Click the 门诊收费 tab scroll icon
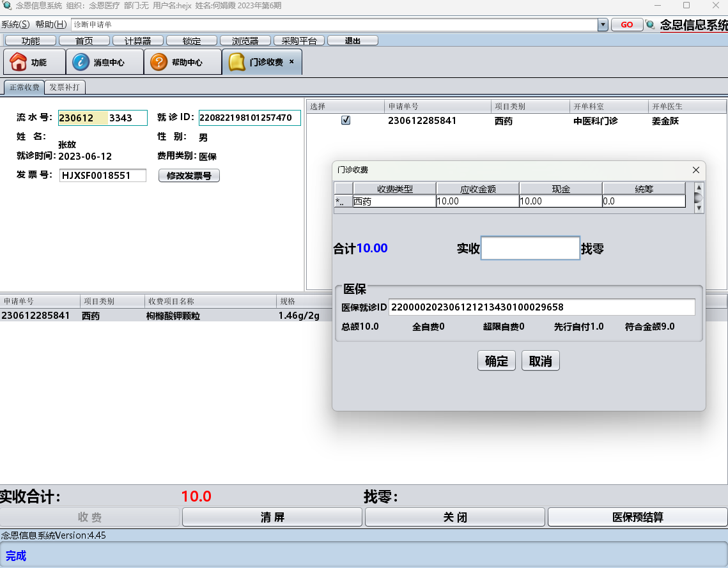The image size is (728, 568). (237, 62)
